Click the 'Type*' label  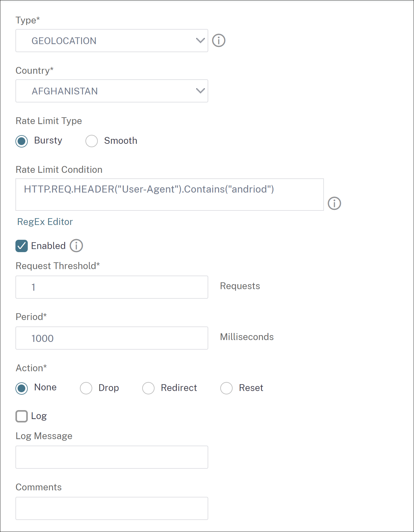28,20
